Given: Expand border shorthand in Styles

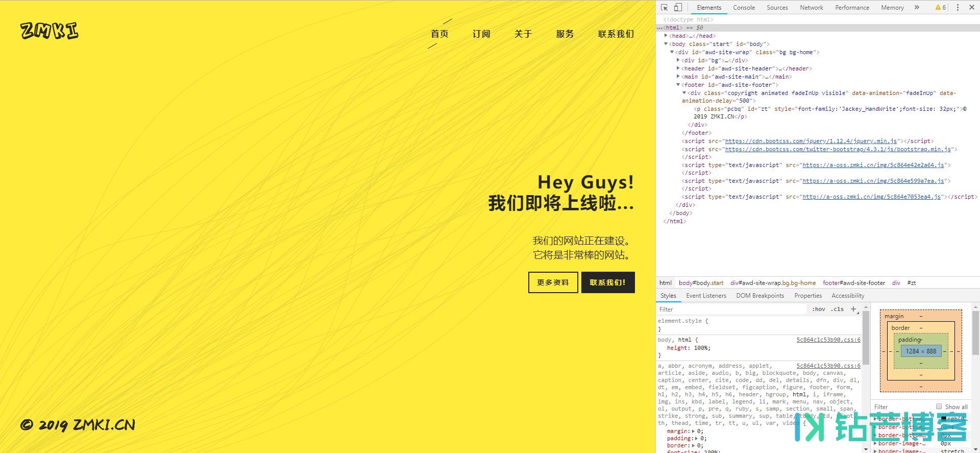Looking at the screenshot, I should tap(694, 445).
